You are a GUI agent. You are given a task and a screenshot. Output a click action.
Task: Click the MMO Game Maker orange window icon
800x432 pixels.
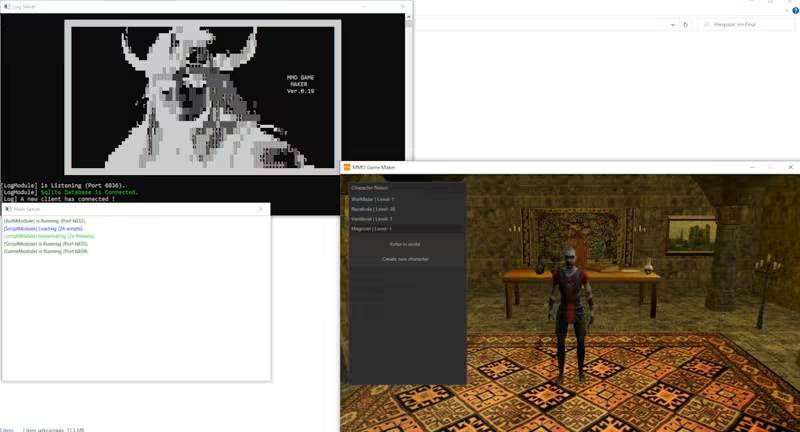347,167
